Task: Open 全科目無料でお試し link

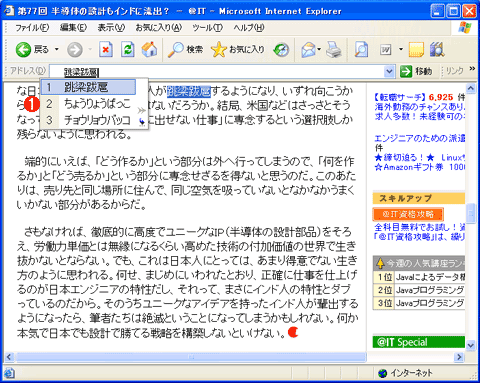Action: tap(419, 227)
